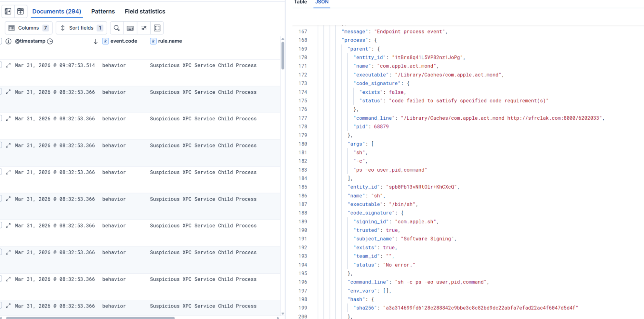The width and height of the screenshot is (644, 319).
Task: Click the "behavior" cell in the 09:07:53.514 row
Action: (114, 65)
